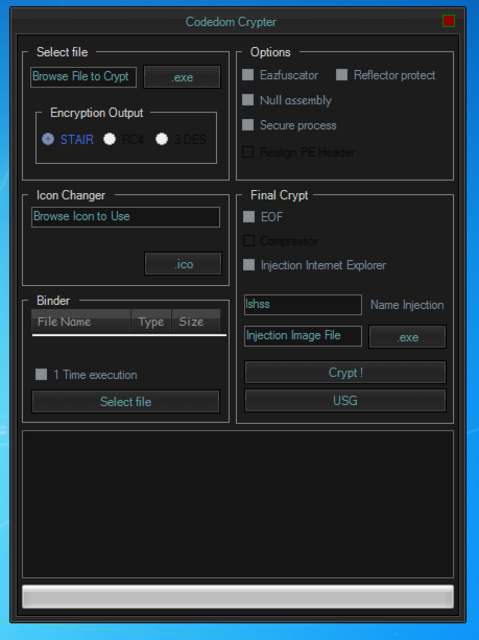Screen dimensions: 479x640
Task: Click the Browse Icon to Use field
Action: coord(125,217)
